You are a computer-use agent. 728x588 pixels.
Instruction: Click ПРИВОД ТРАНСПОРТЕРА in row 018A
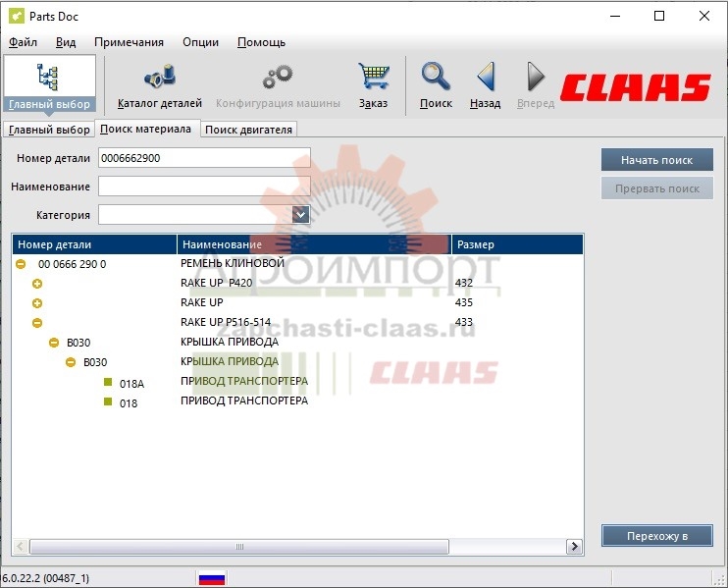click(244, 381)
